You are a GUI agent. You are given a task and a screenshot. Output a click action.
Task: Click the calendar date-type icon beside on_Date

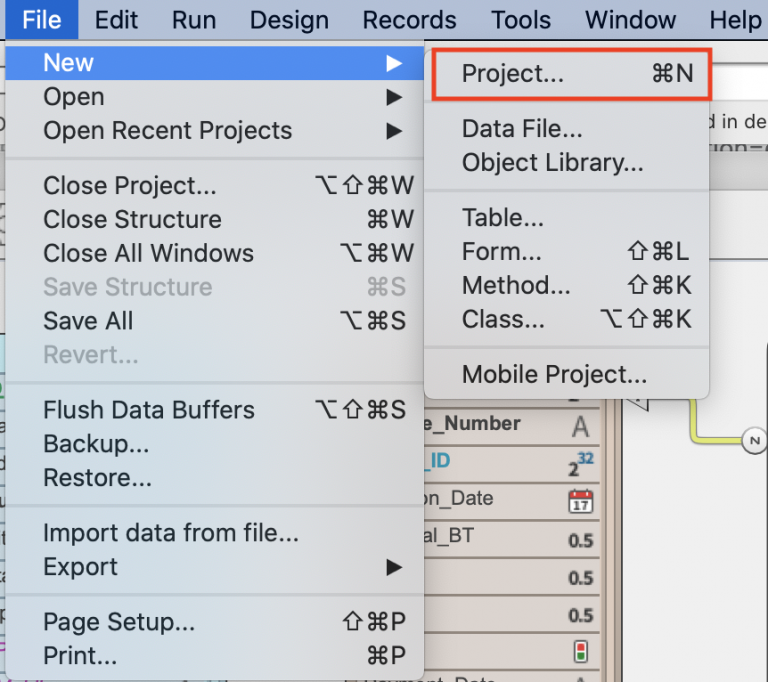pos(580,501)
